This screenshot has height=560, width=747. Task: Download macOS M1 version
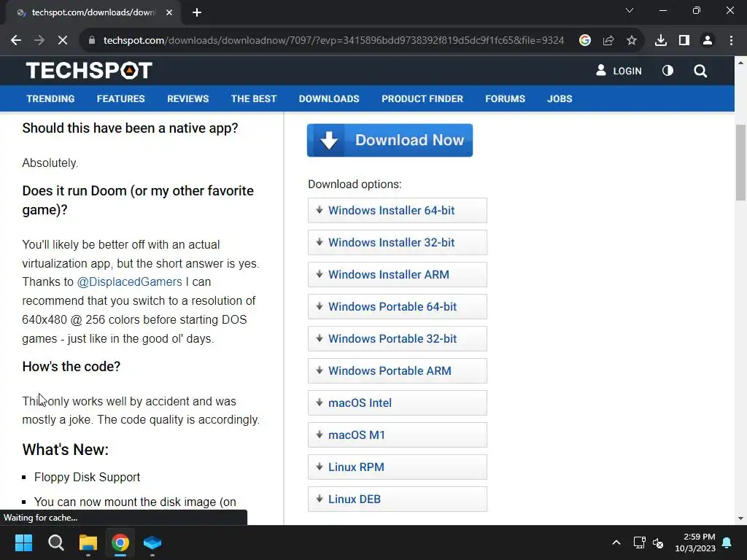tap(398, 435)
